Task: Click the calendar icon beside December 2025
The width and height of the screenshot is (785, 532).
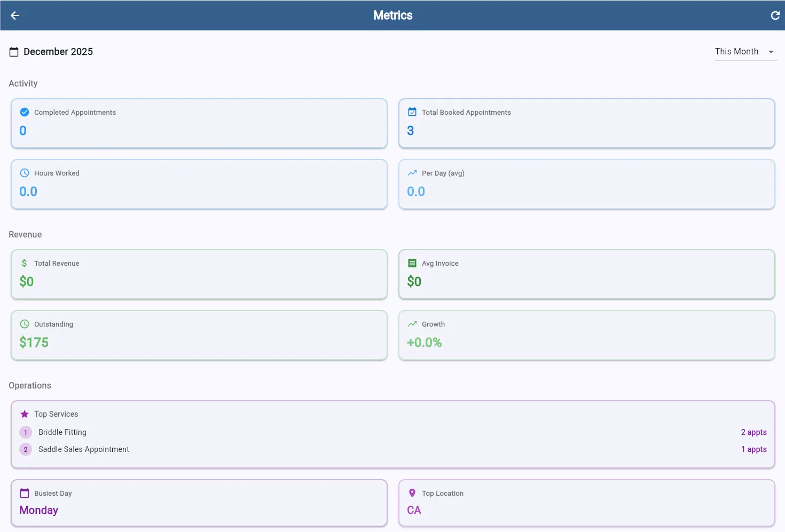Action: tap(14, 51)
